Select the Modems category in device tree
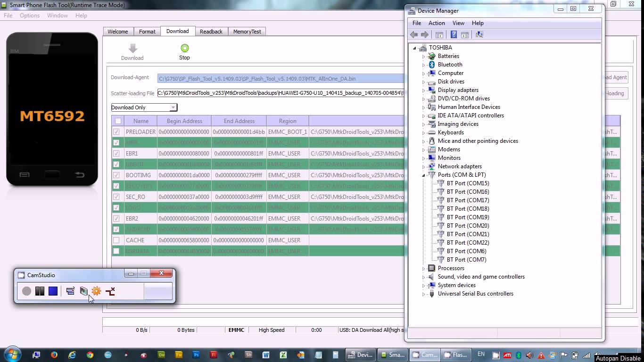 click(449, 149)
